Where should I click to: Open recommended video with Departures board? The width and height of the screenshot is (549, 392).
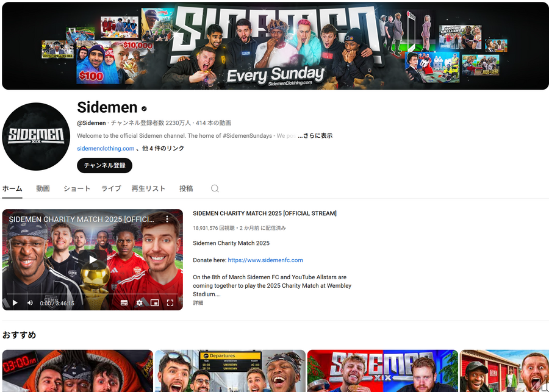[x=230, y=371]
